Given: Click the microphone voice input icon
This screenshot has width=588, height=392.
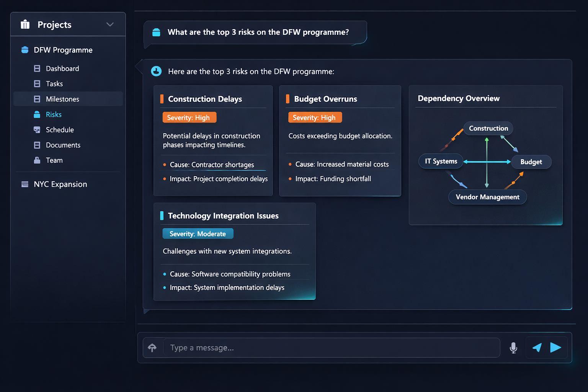Looking at the screenshot, I should (x=514, y=348).
